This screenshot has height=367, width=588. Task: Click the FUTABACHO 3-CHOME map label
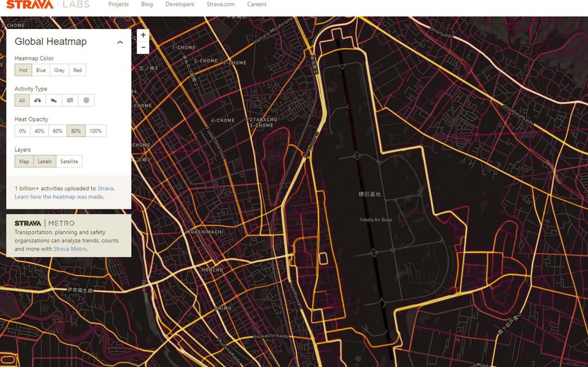click(x=262, y=122)
